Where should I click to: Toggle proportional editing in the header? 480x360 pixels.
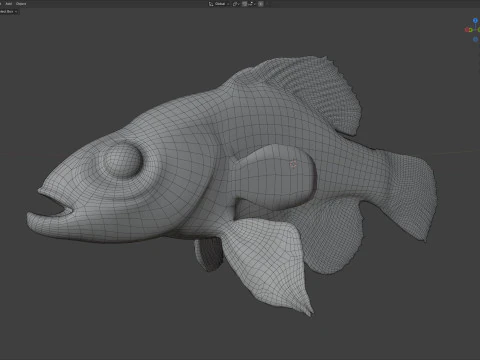coord(261,4)
